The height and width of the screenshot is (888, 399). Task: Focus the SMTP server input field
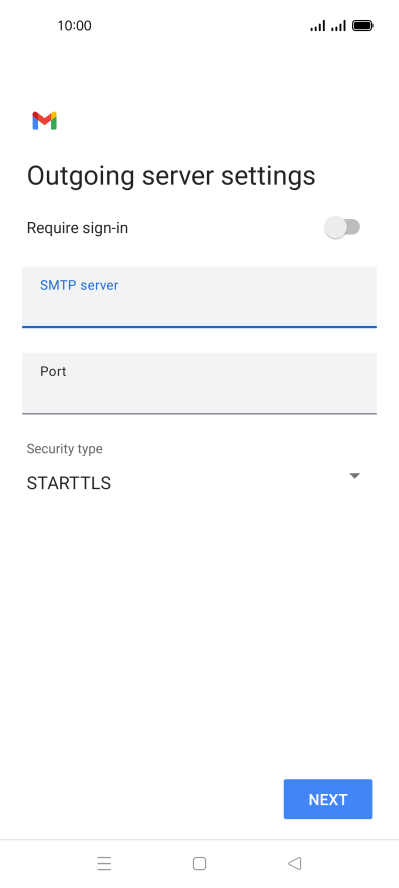[x=199, y=297]
